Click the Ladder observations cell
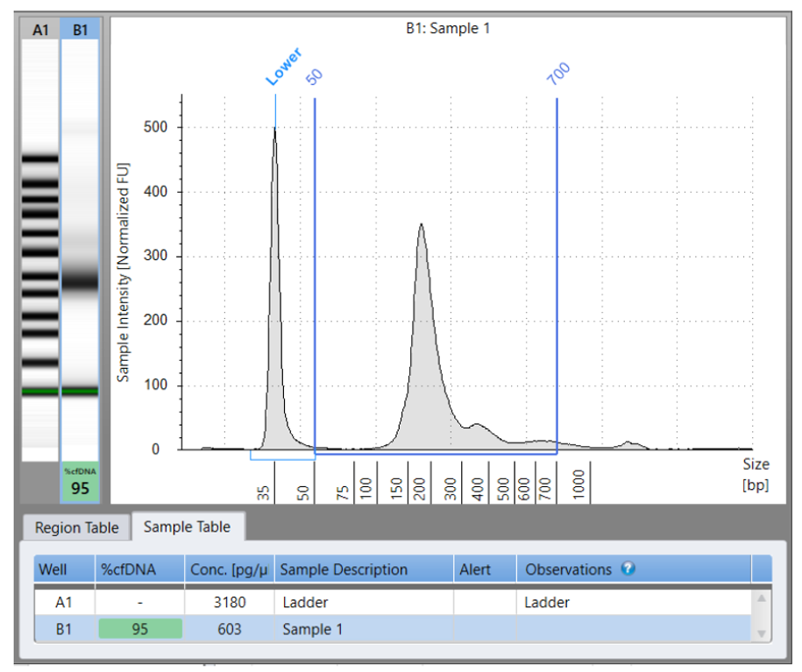Viewport: 802px width, 672px height. 634,603
